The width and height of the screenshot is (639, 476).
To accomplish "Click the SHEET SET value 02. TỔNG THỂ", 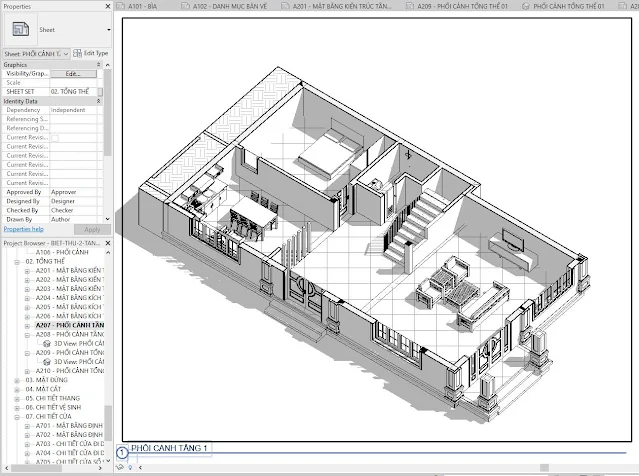I will (70, 92).
